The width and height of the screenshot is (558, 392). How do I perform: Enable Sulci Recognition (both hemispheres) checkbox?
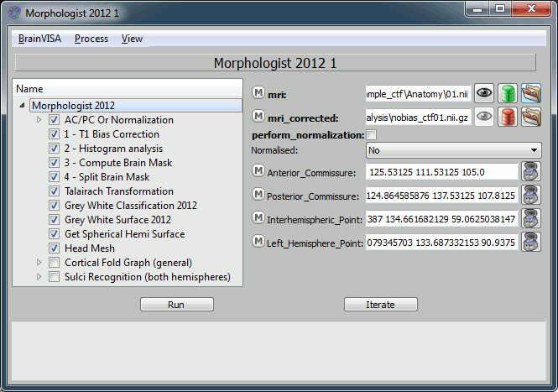coord(54,277)
